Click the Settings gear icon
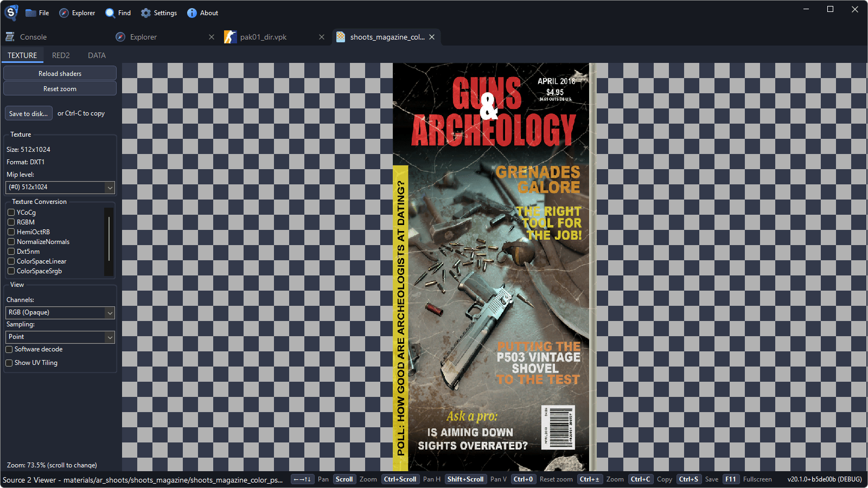 click(146, 13)
